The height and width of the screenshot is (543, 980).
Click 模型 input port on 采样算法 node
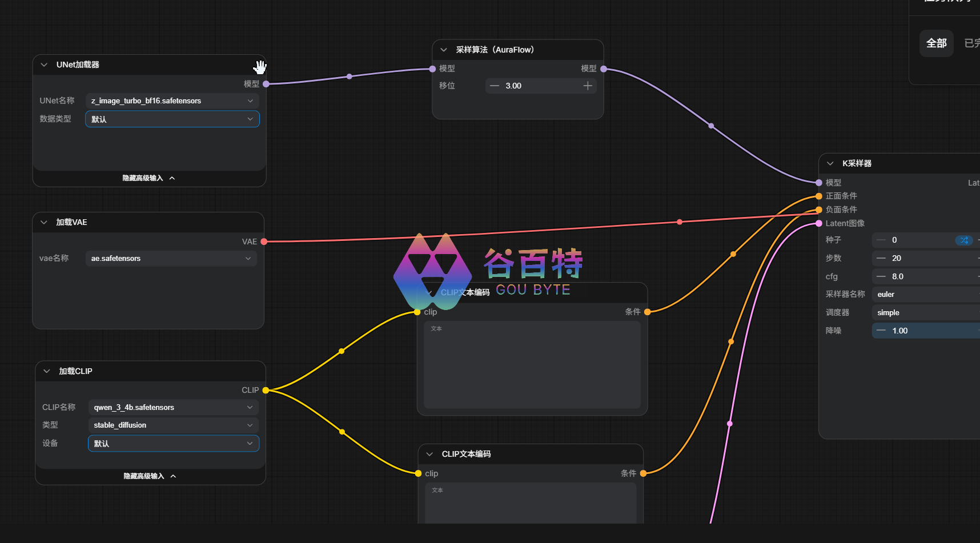point(432,69)
